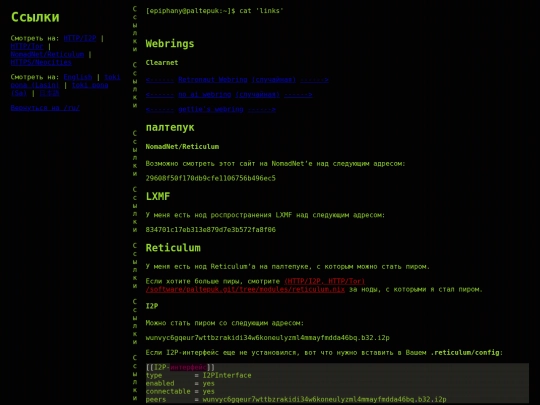
Task: Open the NomadNet/Reticulum mirror link
Action: 47,54
